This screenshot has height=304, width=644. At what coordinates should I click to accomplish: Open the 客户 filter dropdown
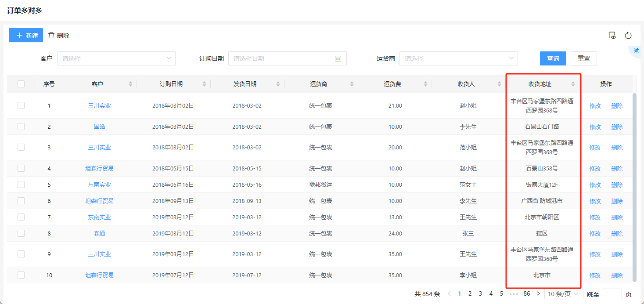(116, 58)
